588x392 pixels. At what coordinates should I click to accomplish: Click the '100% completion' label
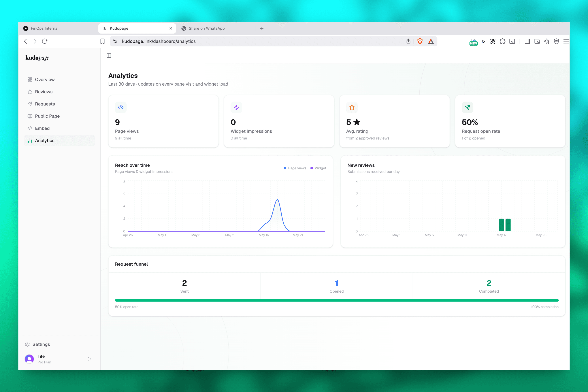(x=545, y=307)
